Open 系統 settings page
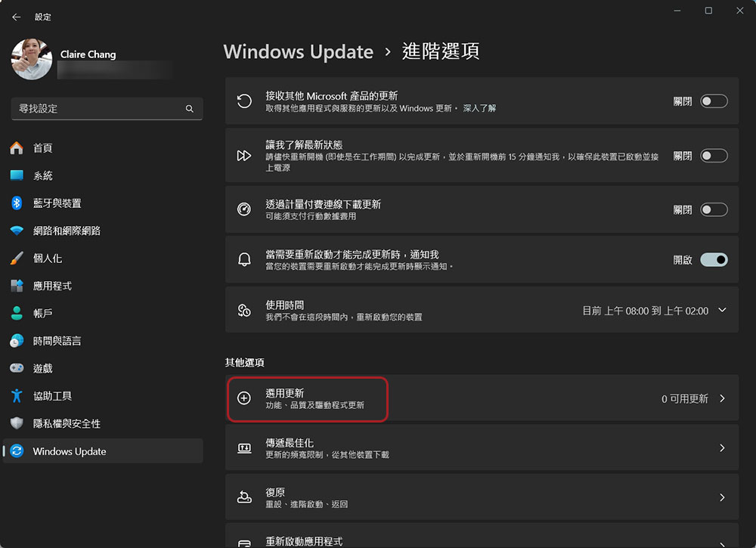756x548 pixels. (x=103, y=175)
